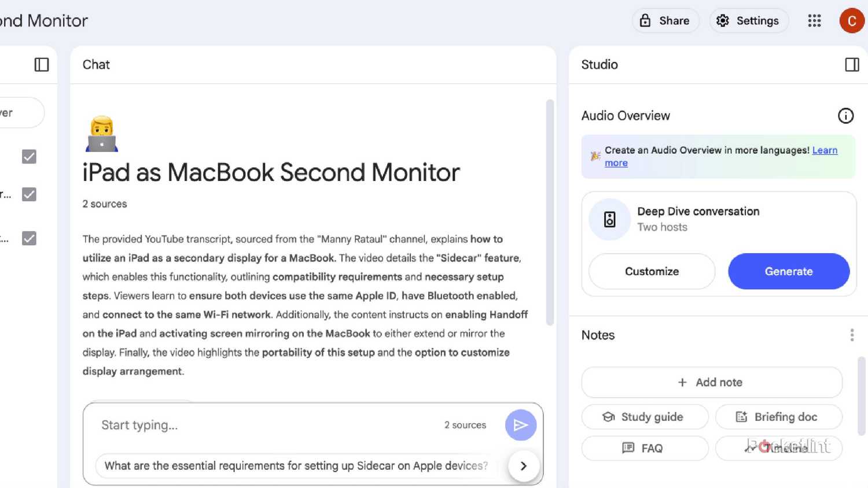Click the Generate button

[789, 271]
